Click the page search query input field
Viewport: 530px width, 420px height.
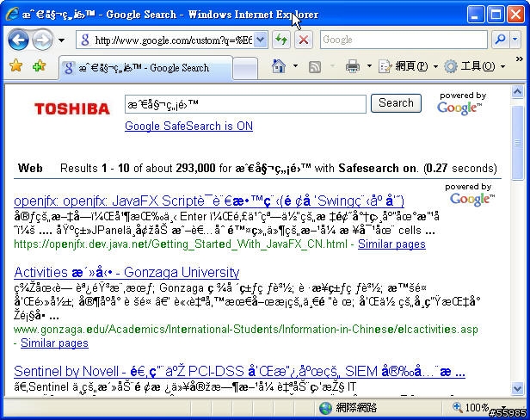pos(245,104)
